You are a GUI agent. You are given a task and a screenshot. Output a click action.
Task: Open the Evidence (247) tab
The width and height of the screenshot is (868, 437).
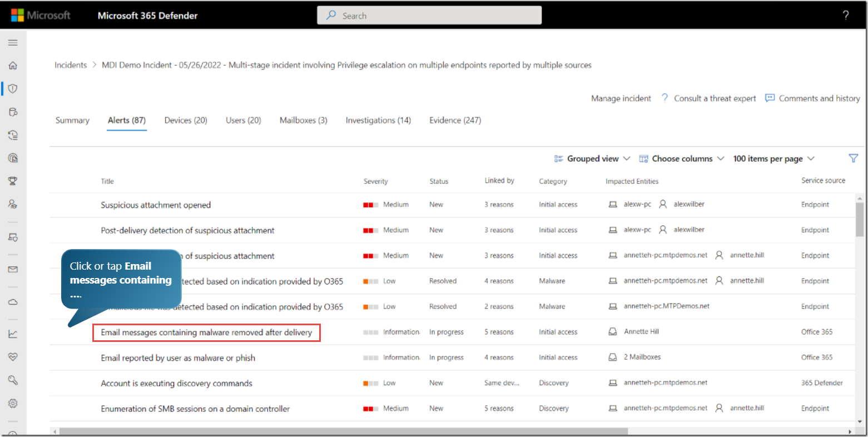[455, 121]
